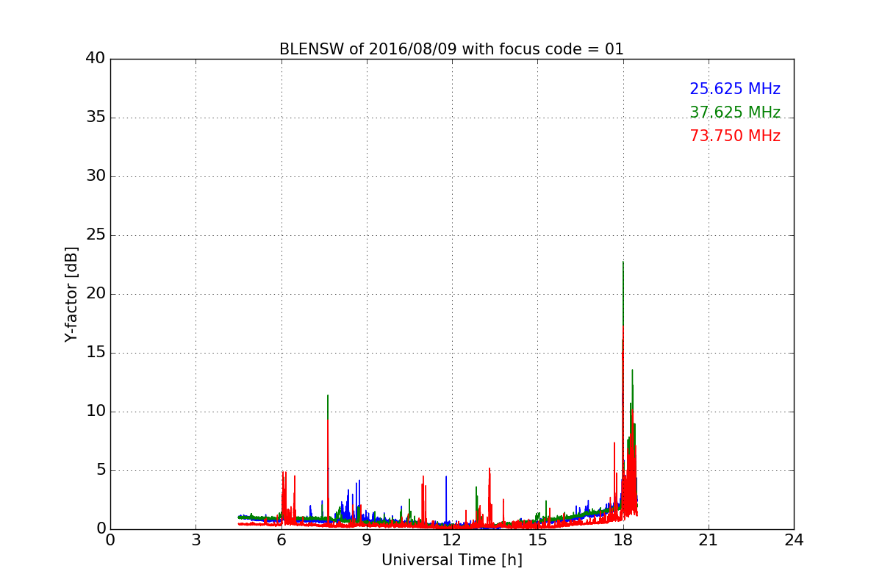Screen dimensions: 882x588
Task: Click y-axis tick value 30
Action: click(x=96, y=176)
